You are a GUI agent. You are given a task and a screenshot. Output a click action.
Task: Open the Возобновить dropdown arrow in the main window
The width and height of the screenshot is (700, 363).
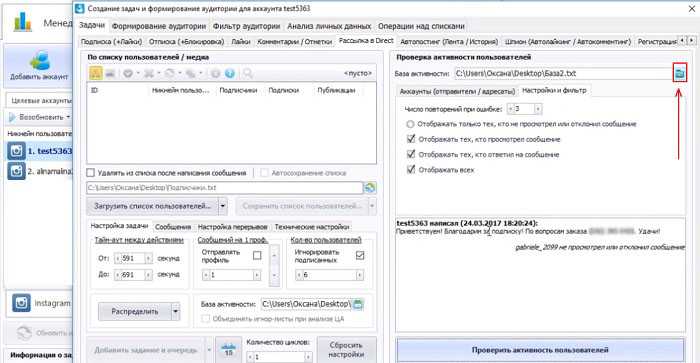[x=68, y=117]
